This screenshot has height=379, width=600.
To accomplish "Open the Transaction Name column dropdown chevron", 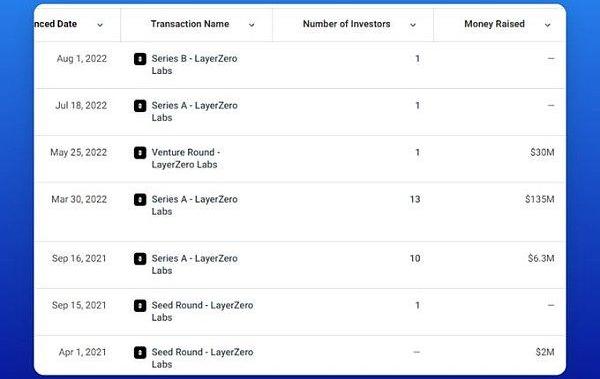I will [251, 25].
